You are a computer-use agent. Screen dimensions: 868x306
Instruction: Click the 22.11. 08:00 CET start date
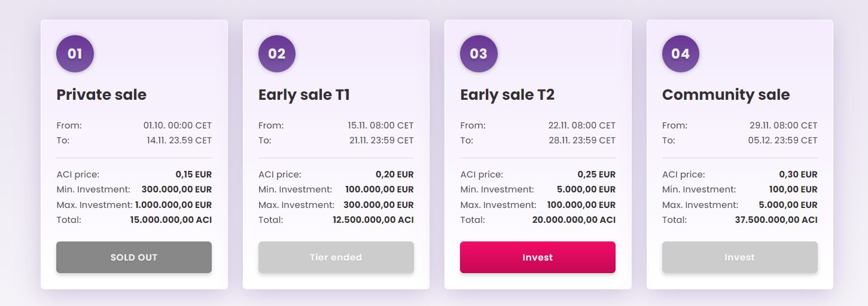[x=582, y=126]
